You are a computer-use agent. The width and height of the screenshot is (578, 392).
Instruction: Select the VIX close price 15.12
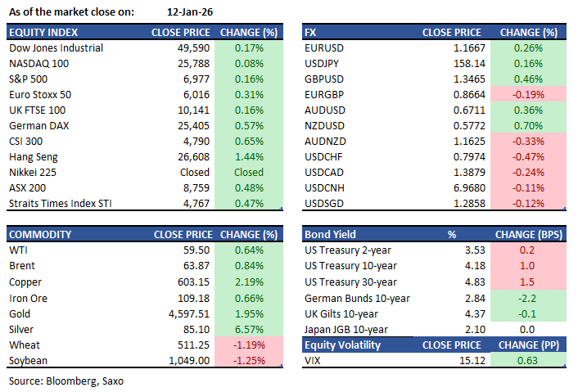pos(458,360)
